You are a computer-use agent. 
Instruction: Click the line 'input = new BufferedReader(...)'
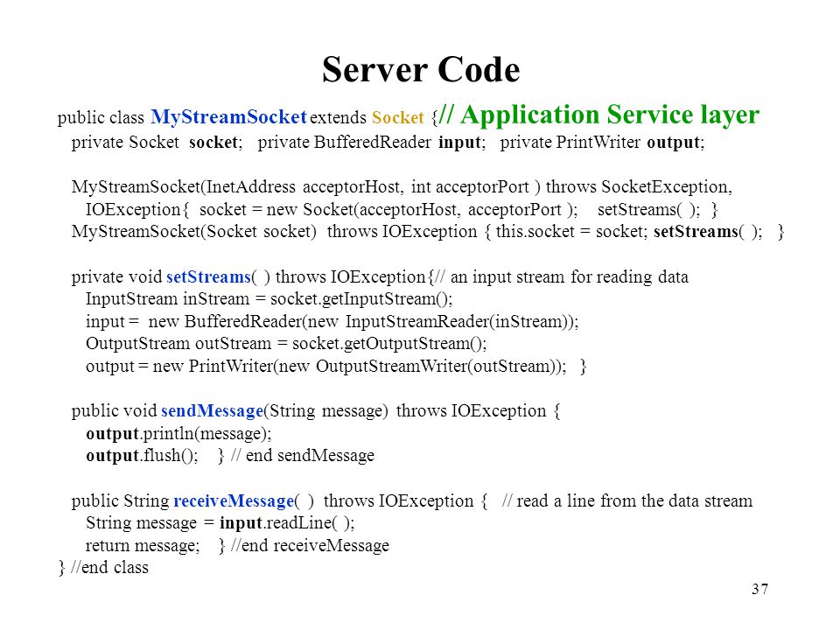[332, 321]
